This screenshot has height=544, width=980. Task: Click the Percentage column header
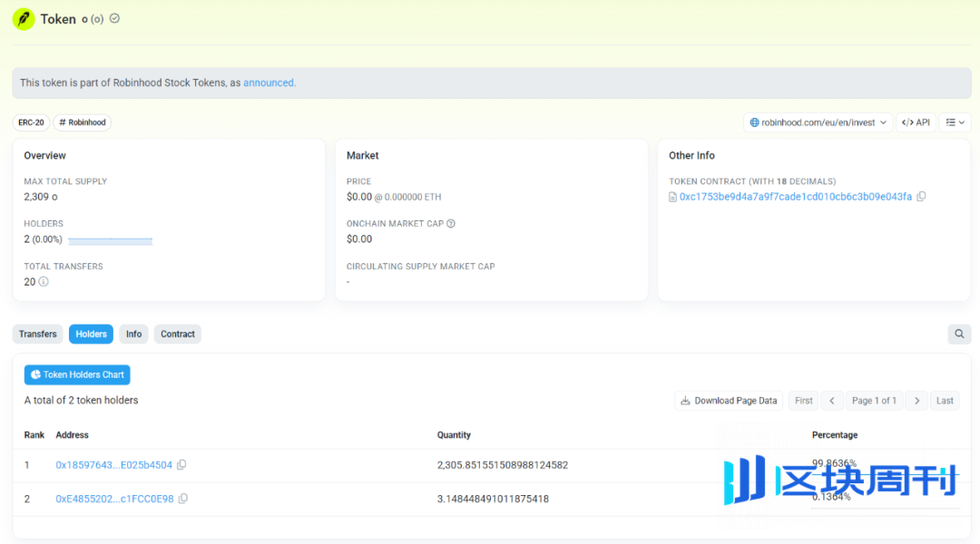(x=835, y=434)
